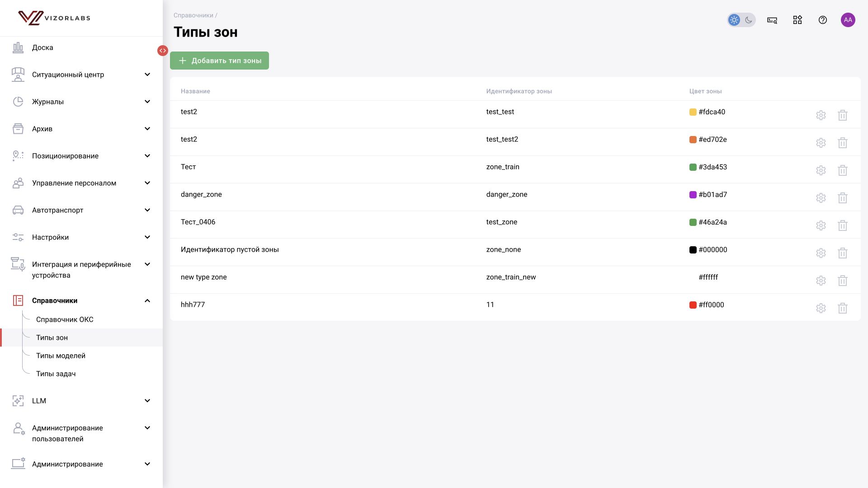
Task: Expand the Архив section
Action: click(81, 129)
